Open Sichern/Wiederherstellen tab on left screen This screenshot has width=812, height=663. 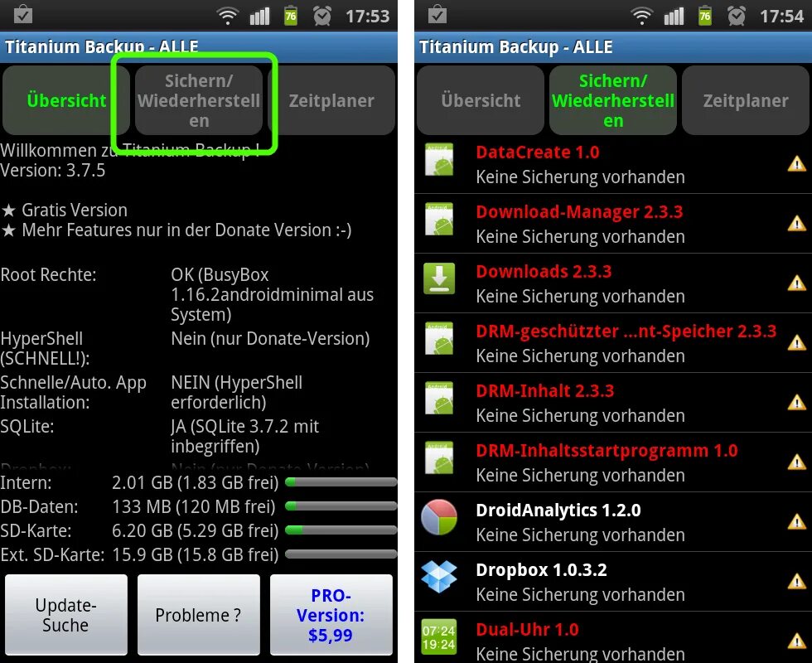[199, 100]
